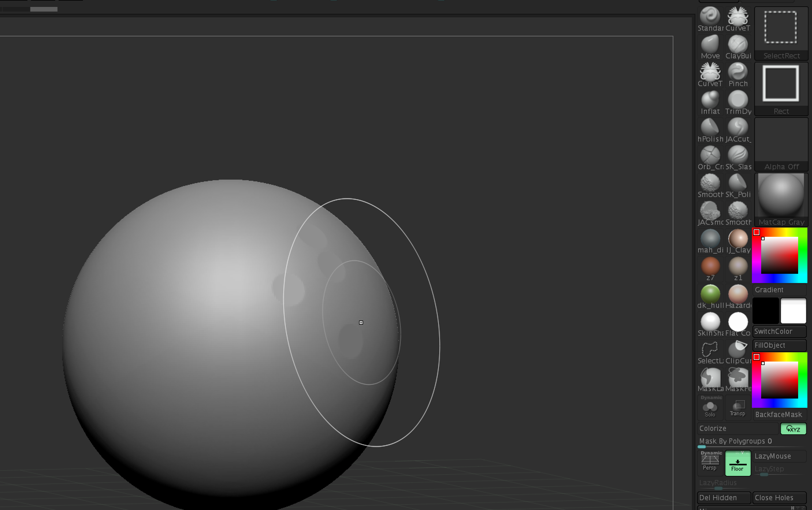Toggle Colorize option
This screenshot has width=812, height=510.
tap(738, 429)
